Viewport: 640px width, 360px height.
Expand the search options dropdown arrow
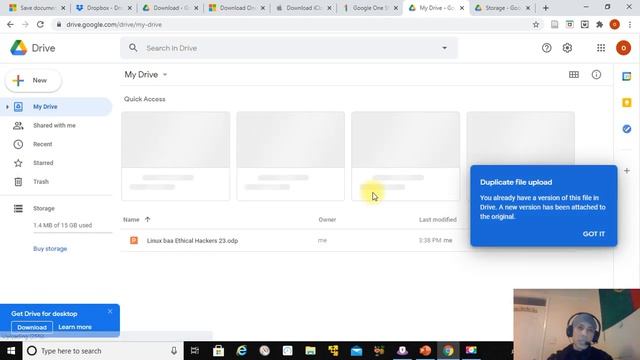pos(444,48)
